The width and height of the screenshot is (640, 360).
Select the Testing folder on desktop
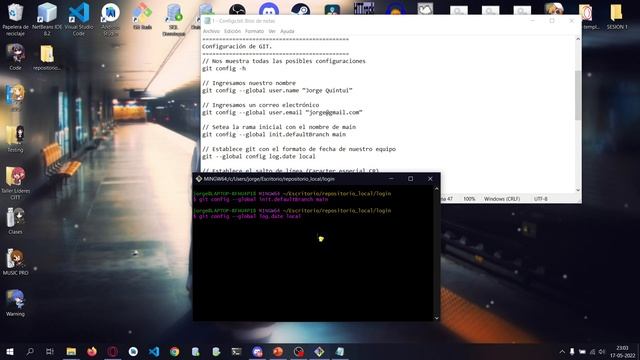(15, 139)
